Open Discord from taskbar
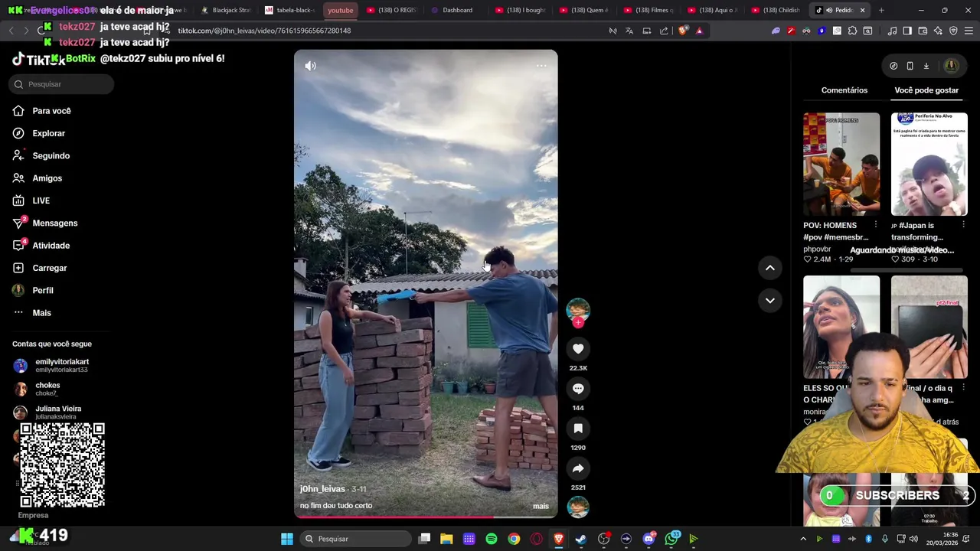The height and width of the screenshot is (551, 980). [649, 539]
